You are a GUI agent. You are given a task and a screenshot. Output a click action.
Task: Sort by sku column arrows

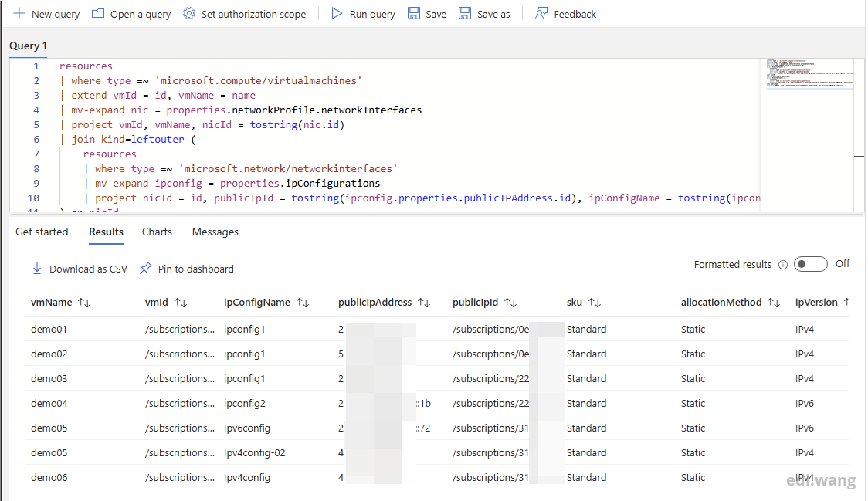click(595, 303)
